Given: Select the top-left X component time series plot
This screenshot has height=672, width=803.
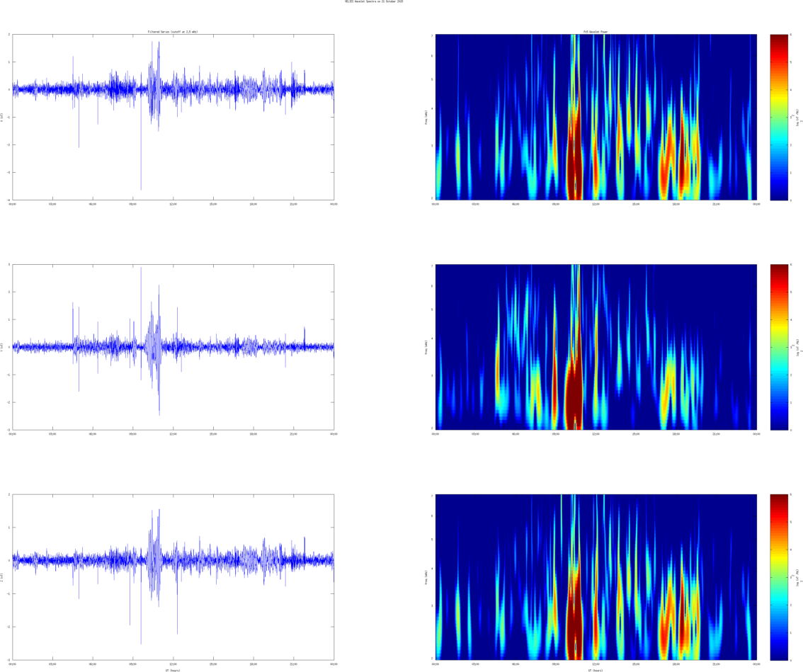Looking at the screenshot, I should (x=173, y=118).
